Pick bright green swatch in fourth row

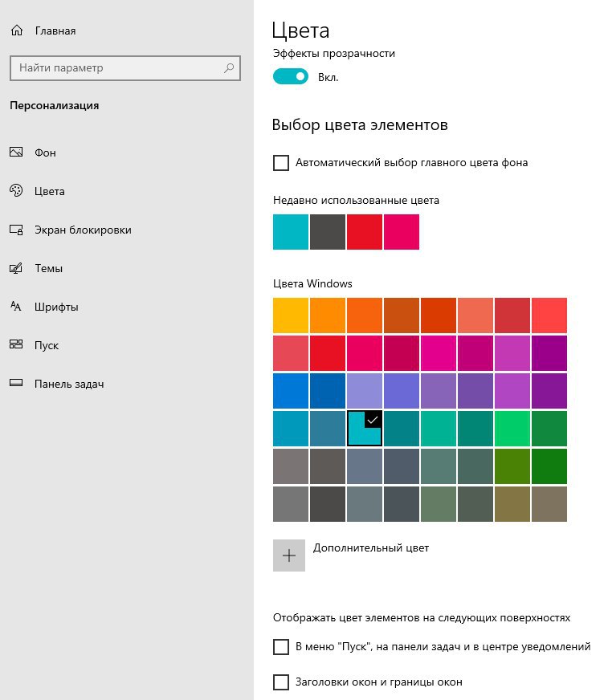pyautogui.click(x=512, y=429)
